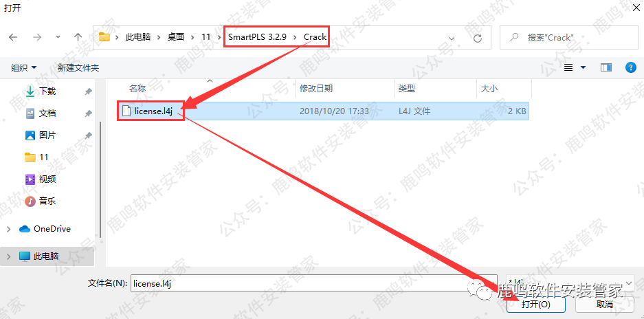This screenshot has width=644, height=319.
Task: Open the 组织 menu
Action: pyautogui.click(x=24, y=68)
